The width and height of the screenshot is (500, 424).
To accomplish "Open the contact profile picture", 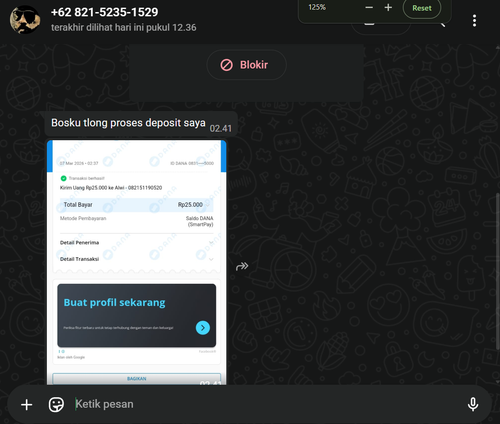I will click(25, 20).
